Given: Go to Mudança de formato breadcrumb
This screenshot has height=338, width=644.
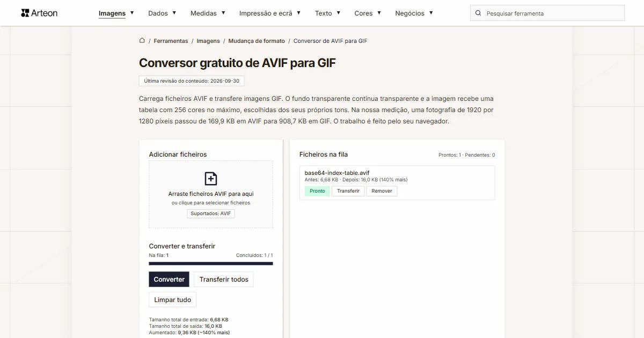Looking at the screenshot, I should (257, 41).
